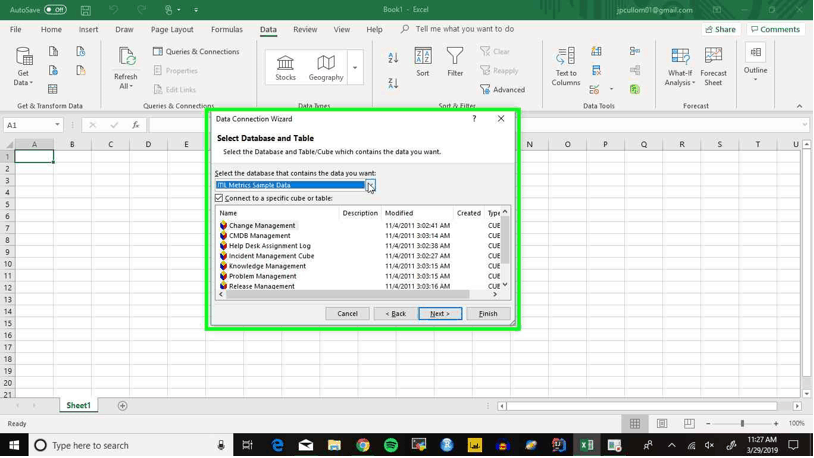Click the zoom slider in status bar

[x=742, y=424]
